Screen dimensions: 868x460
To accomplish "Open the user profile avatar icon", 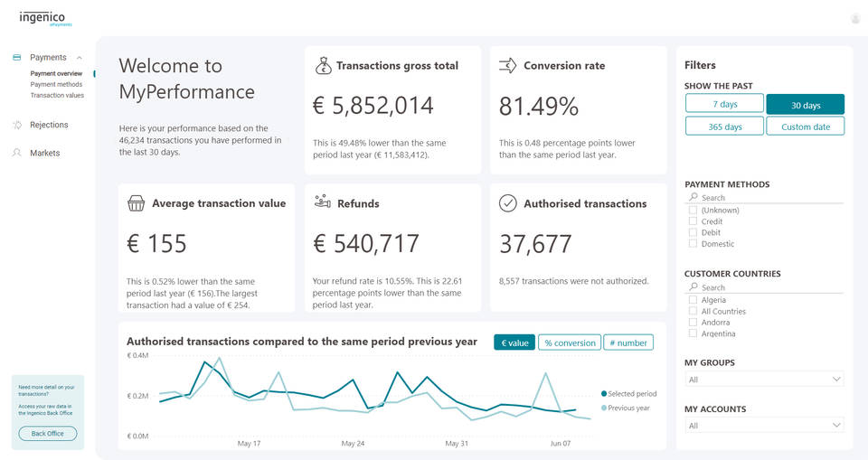I will pos(856,19).
